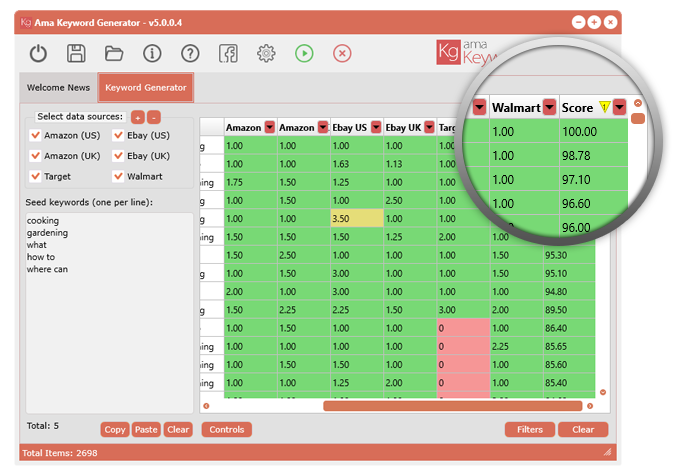Save results with the floppy disk icon
The width and height of the screenshot is (676, 476).
tap(76, 54)
